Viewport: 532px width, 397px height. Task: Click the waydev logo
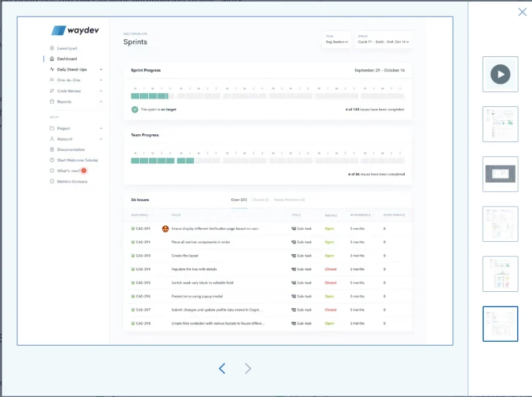(x=75, y=30)
